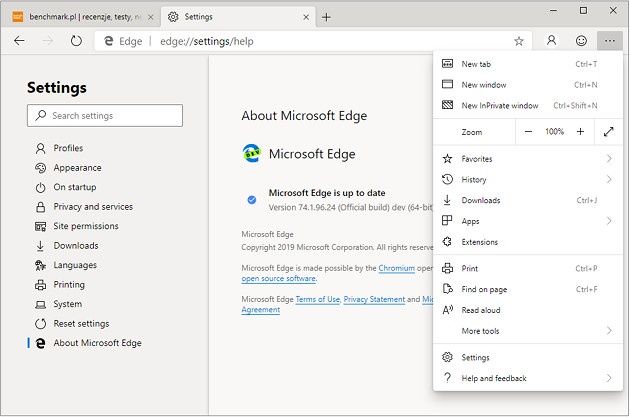Viewport: 630px width, 417px height.
Task: Open the profile account icon
Action: pyautogui.click(x=552, y=41)
